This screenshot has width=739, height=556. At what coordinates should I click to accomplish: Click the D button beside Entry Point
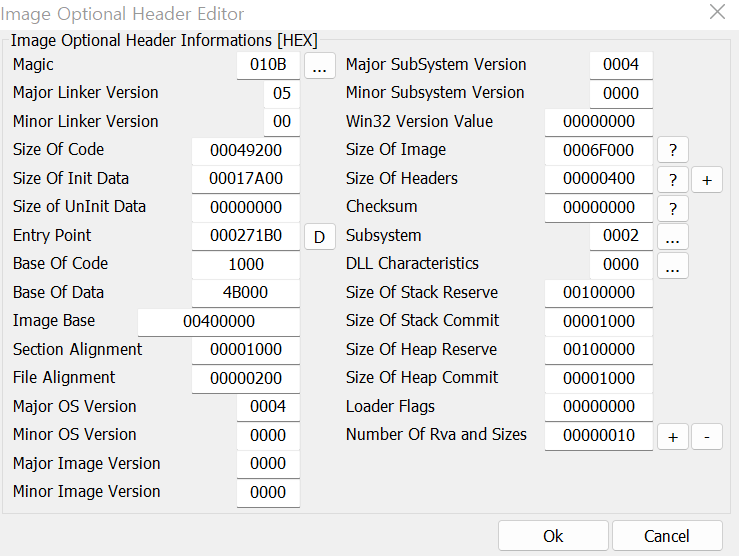[320, 237]
